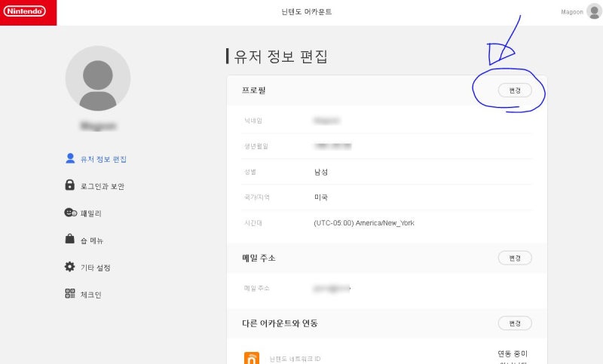Click the 성별 field label
Viewport: 603px width, 364px height.
coord(250,172)
